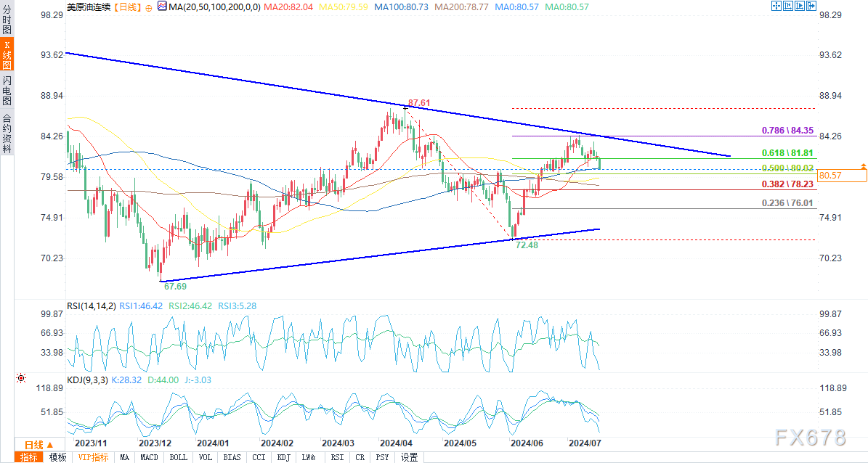Viewport: 868px width, 463px height.
Task: Click the 【日线】 period label in header
Action: (127, 7)
